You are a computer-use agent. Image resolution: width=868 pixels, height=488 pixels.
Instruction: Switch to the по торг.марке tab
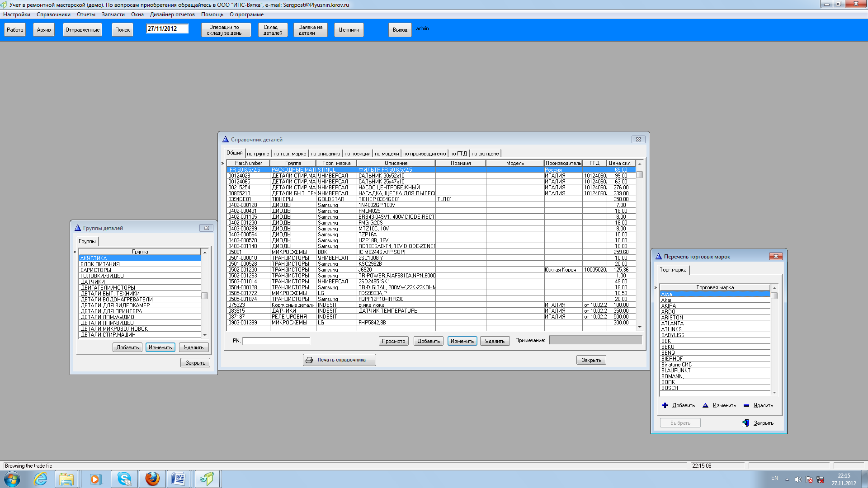tap(289, 154)
